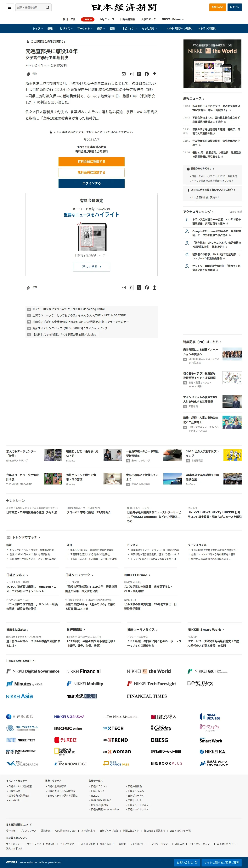Open the アクセスランキング section heading

point(199,212)
